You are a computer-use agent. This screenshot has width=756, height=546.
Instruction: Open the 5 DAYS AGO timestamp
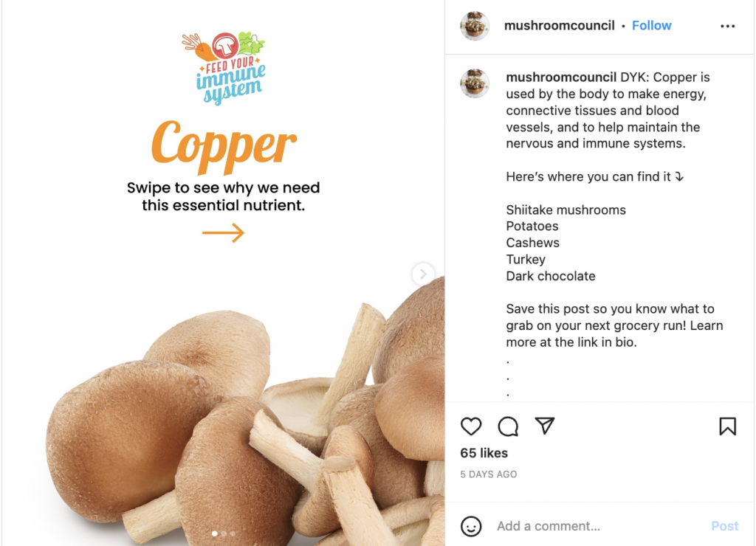489,474
